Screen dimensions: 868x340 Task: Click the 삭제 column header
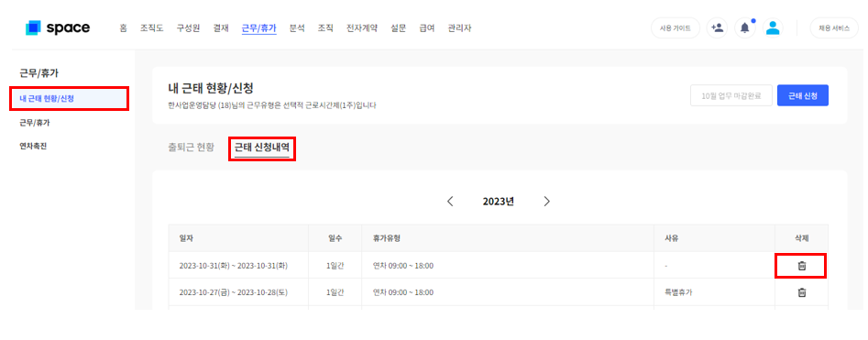click(x=801, y=238)
